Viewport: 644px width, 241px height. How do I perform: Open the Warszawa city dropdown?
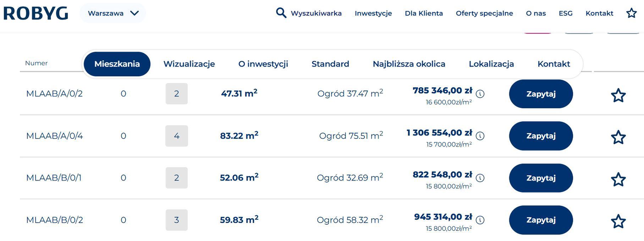pos(112,13)
